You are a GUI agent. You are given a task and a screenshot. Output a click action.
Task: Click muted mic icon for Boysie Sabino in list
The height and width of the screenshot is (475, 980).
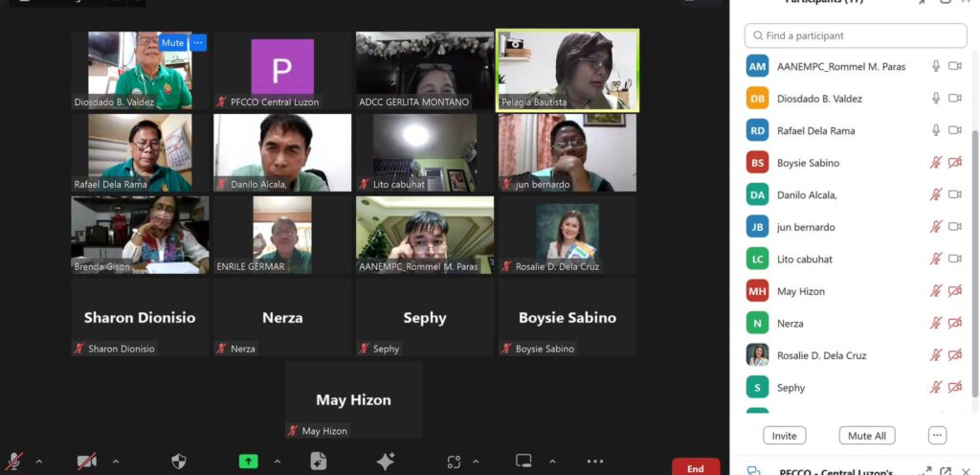[x=936, y=163]
